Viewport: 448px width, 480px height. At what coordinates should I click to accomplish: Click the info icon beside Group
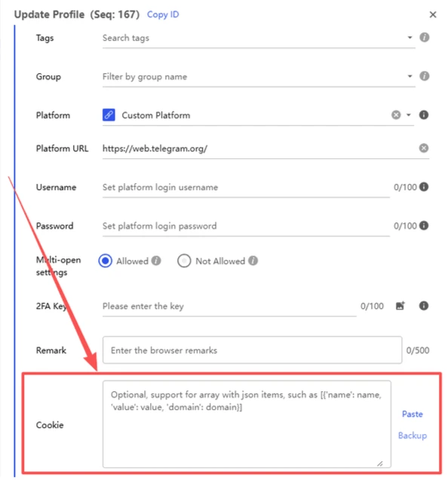(x=424, y=76)
